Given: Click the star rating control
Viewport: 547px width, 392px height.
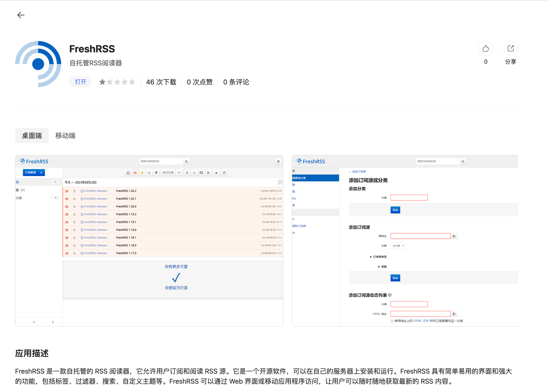Looking at the screenshot, I should [x=117, y=82].
